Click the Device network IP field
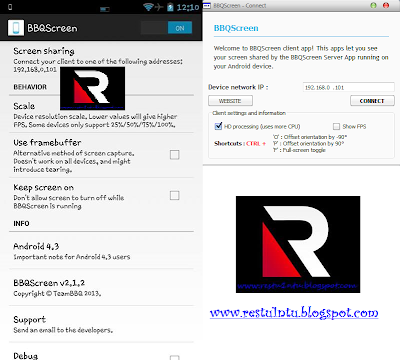 click(349, 87)
